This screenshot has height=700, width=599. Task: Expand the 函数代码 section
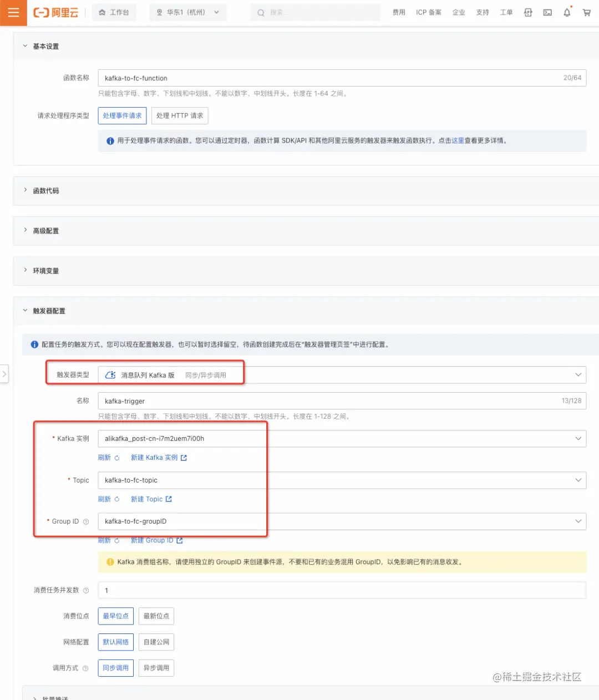click(25, 190)
